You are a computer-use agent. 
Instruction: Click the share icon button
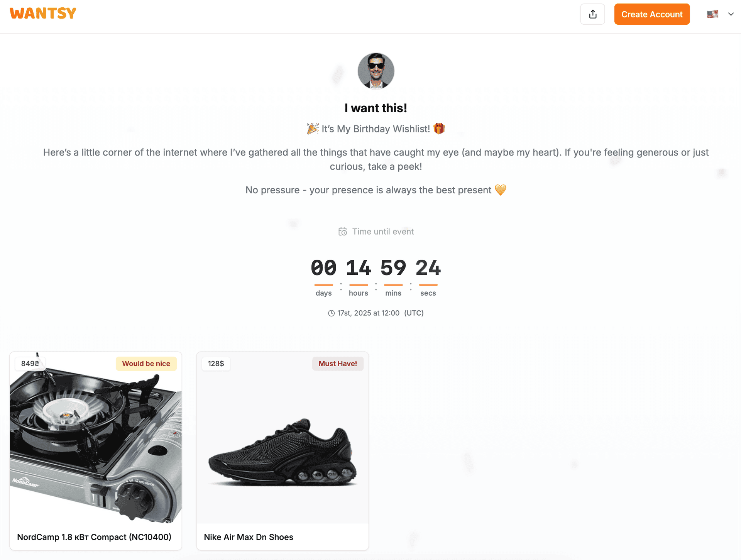592,14
